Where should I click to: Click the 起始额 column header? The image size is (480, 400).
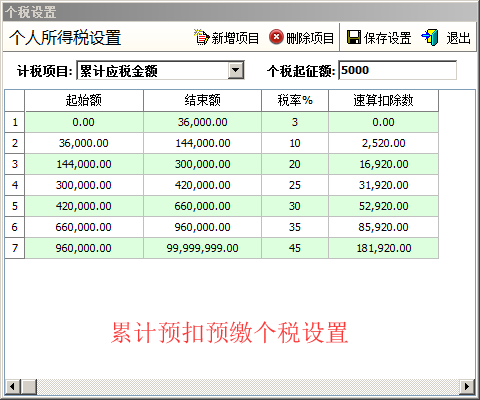coord(84,100)
